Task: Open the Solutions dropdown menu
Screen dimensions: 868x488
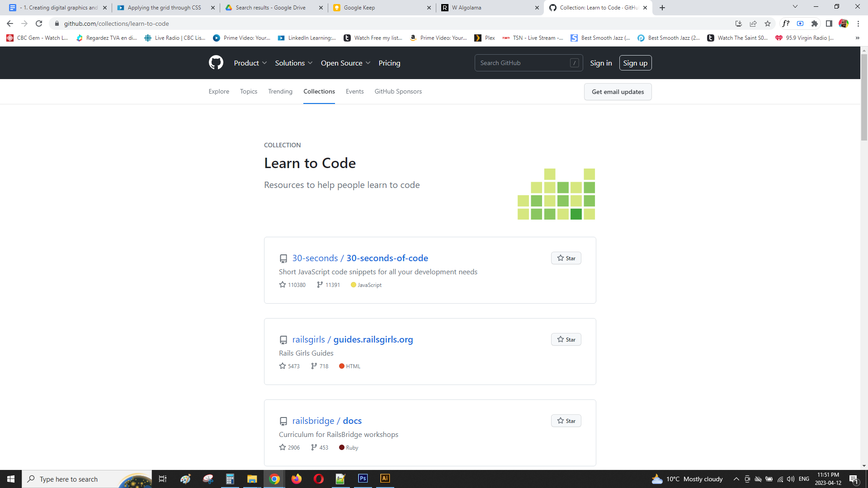Action: click(x=293, y=63)
